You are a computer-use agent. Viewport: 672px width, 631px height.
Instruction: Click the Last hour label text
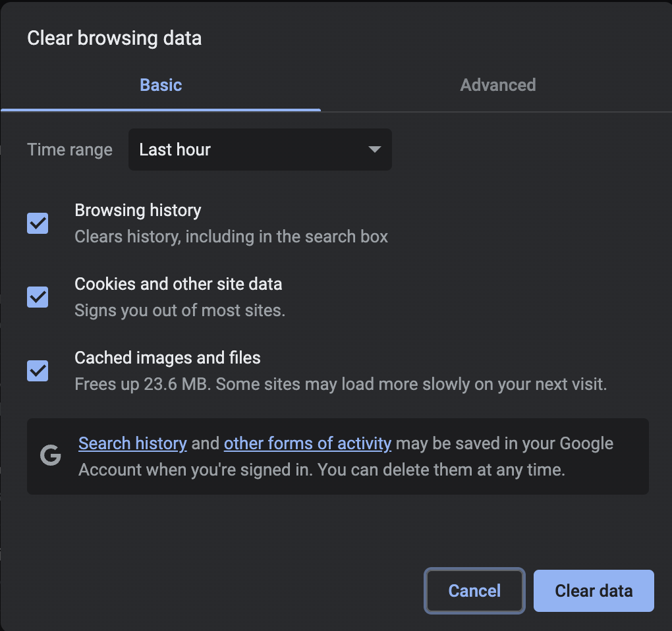175,150
